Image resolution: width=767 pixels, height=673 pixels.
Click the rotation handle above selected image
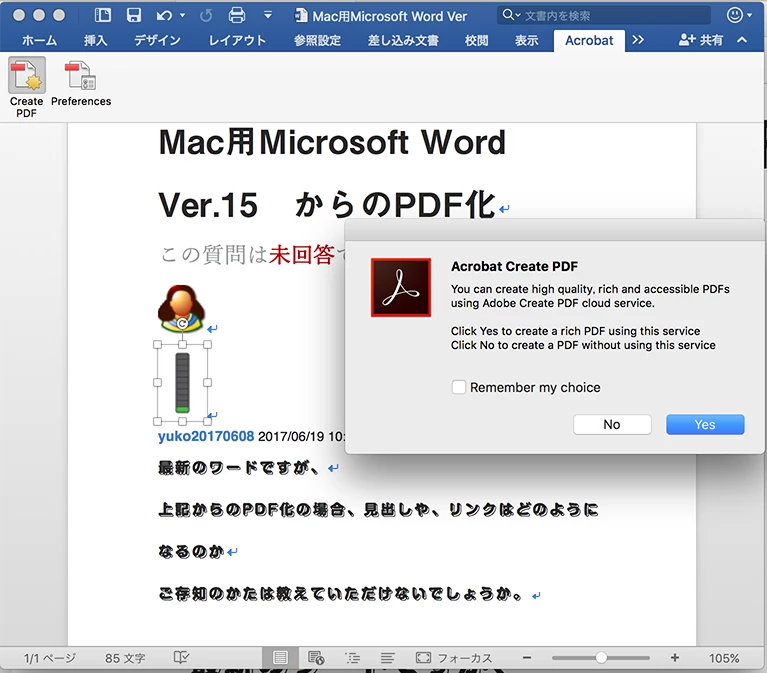coord(182,323)
